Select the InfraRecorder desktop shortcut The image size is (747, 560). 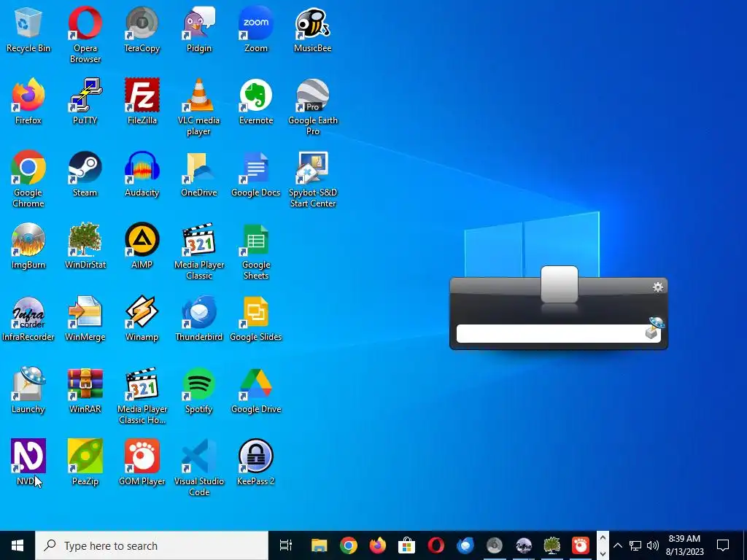[28, 318]
